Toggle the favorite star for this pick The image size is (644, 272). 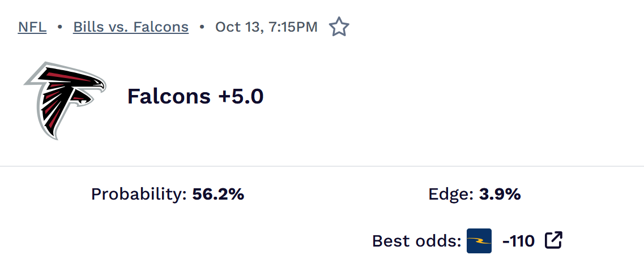339,27
